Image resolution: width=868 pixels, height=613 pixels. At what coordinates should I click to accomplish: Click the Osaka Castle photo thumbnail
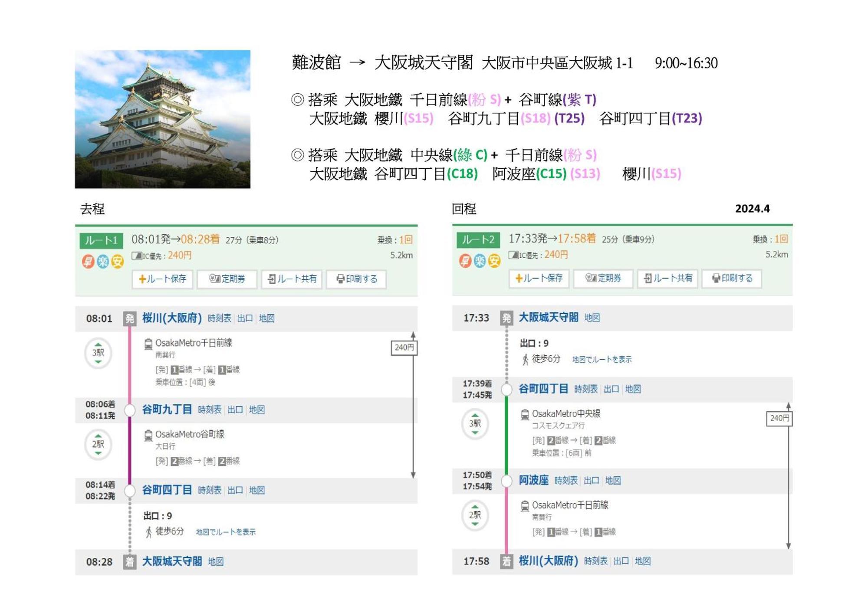click(162, 119)
